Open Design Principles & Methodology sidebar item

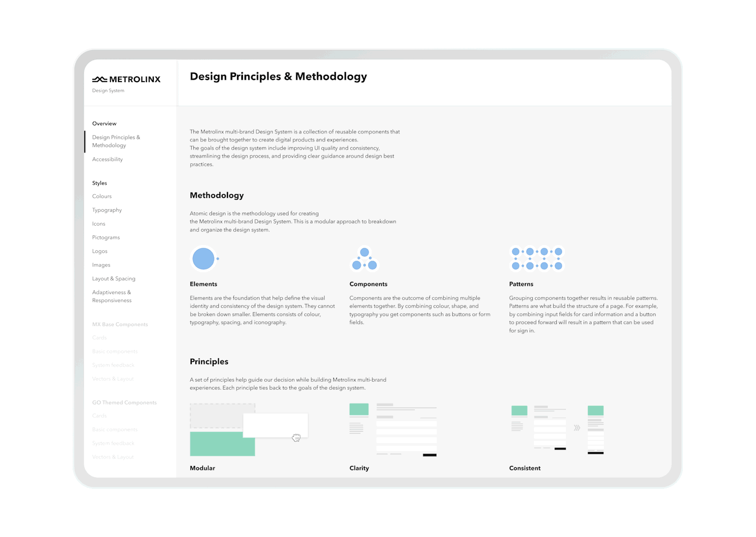coord(116,141)
